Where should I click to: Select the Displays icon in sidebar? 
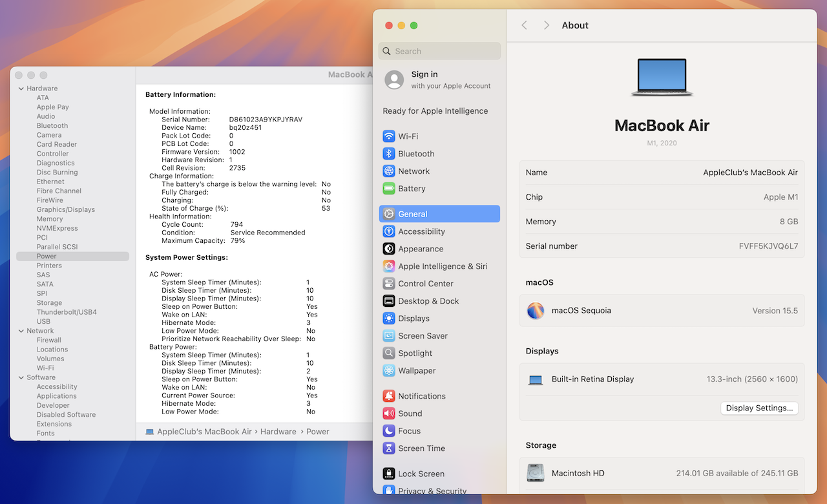pyautogui.click(x=388, y=319)
